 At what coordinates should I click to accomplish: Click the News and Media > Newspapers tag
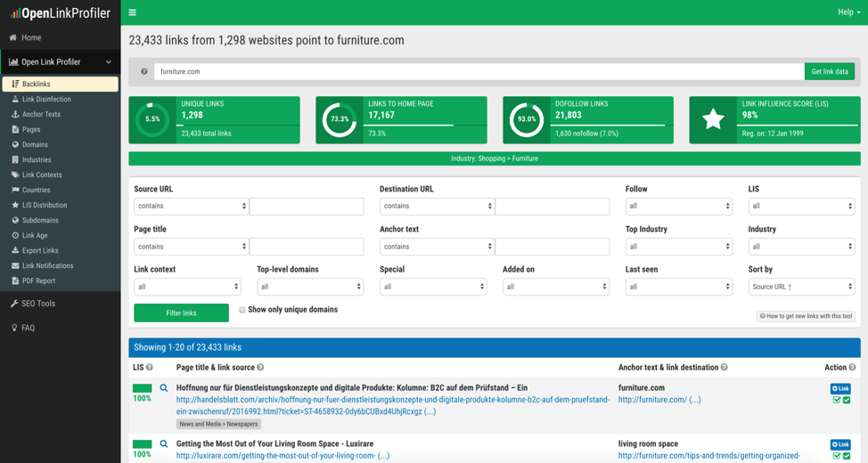pos(218,424)
